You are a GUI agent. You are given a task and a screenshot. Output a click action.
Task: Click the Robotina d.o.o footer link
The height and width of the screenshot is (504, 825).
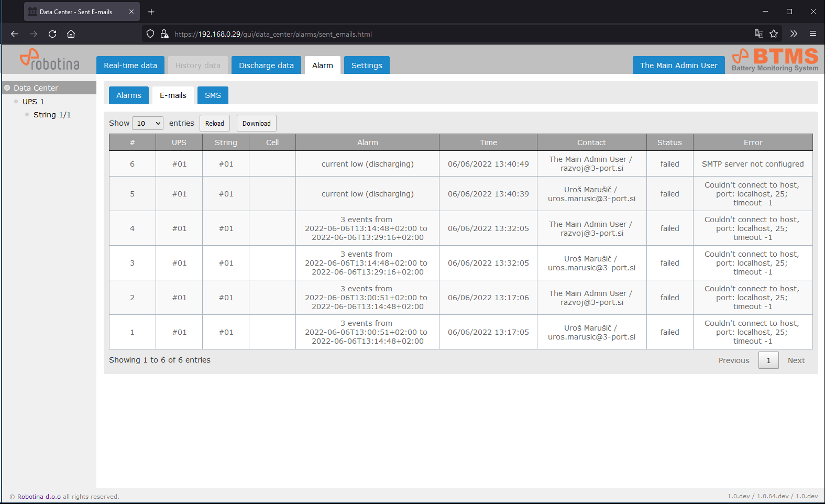[x=39, y=497]
